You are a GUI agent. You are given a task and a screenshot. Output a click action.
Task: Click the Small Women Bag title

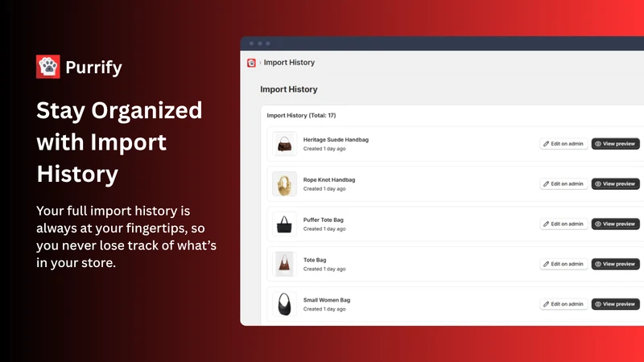(327, 300)
